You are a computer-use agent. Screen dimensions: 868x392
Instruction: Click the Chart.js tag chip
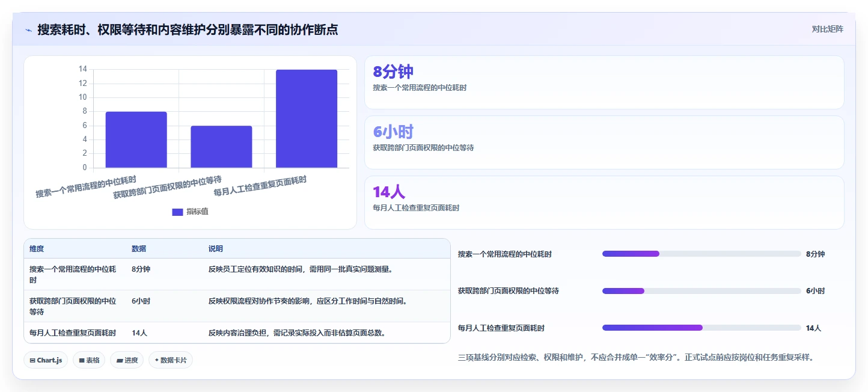pyautogui.click(x=46, y=360)
